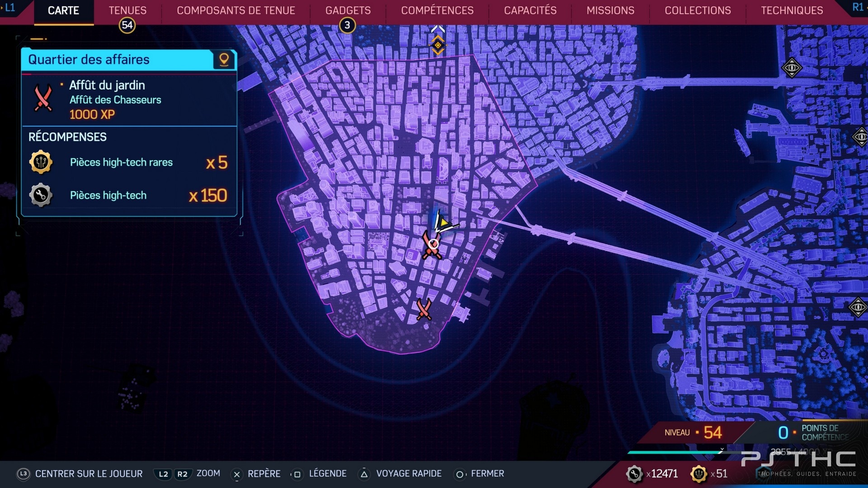Image resolution: width=868 pixels, height=488 pixels.
Task: Use the VOYAGE RAPIDE fast travel prompt
Action: pos(409,474)
